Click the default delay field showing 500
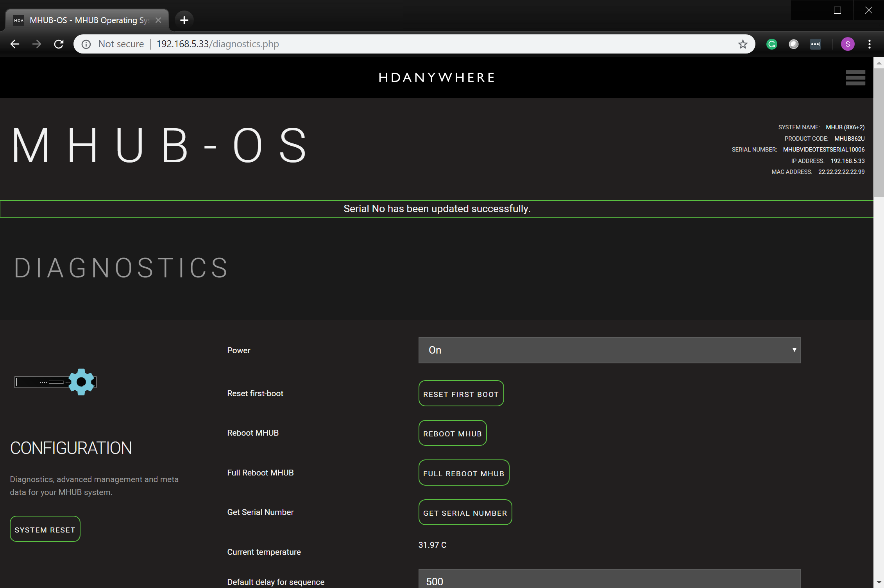 610,579
